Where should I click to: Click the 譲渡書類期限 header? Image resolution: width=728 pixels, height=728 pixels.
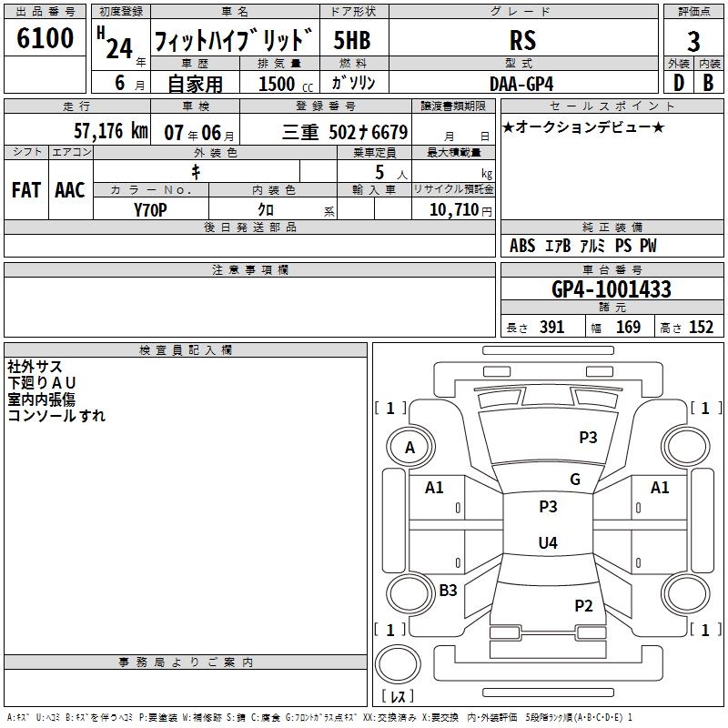click(453, 106)
